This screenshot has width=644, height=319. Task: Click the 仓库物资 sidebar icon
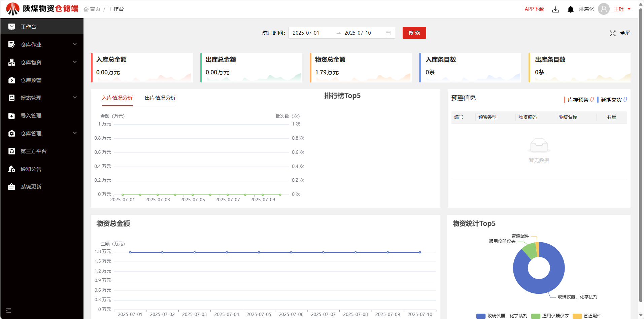click(11, 62)
